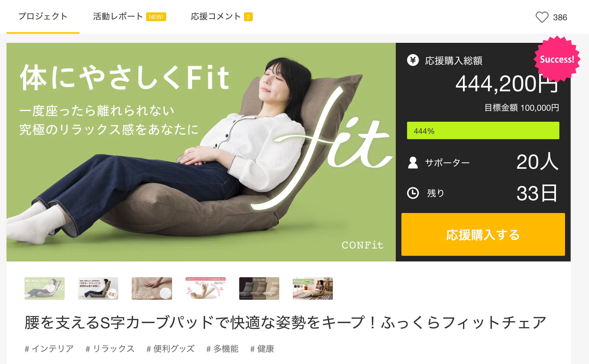Click the 444% green progress bar

click(483, 130)
